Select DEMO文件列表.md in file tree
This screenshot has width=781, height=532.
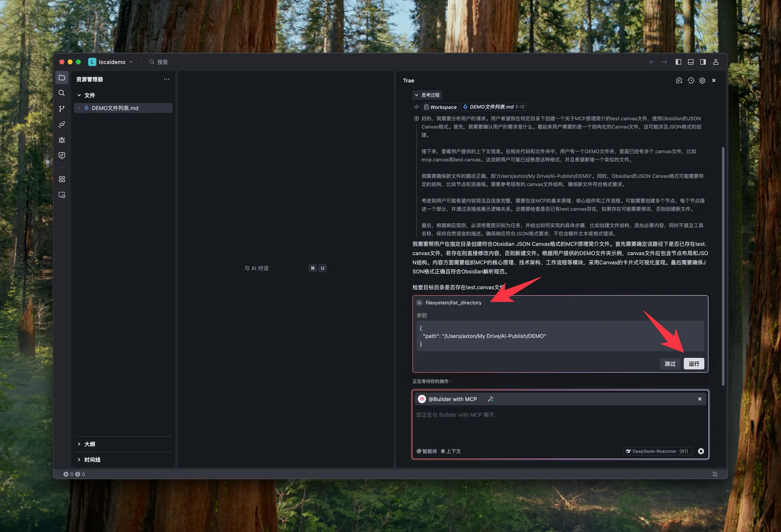(x=115, y=108)
